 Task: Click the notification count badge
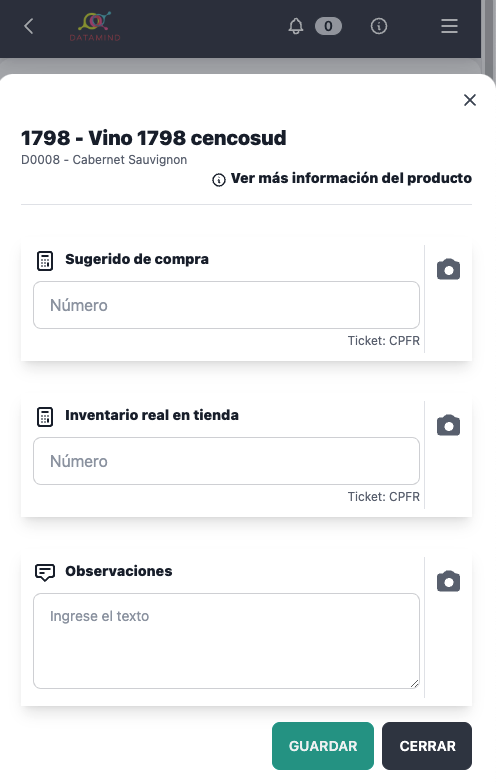click(x=328, y=26)
